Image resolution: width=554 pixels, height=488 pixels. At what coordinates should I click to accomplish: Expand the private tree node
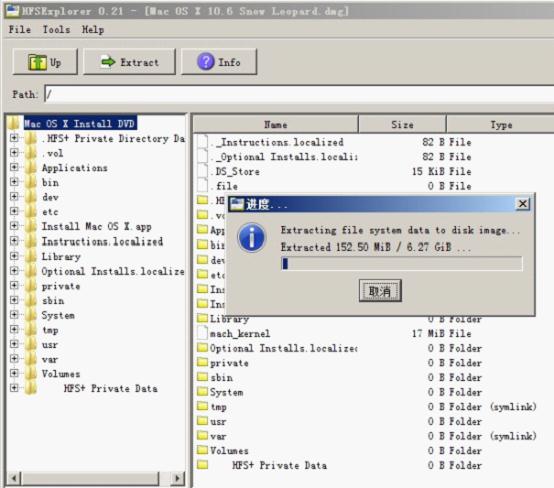click(14, 286)
